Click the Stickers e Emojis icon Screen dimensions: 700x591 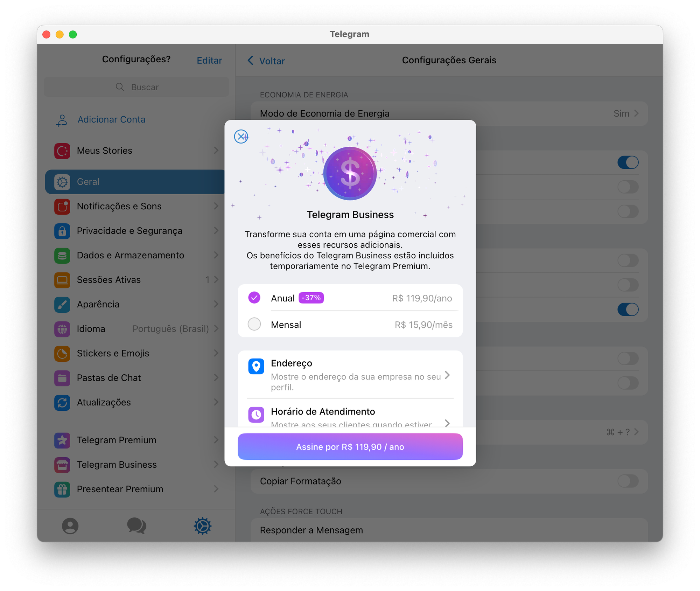pyautogui.click(x=62, y=354)
